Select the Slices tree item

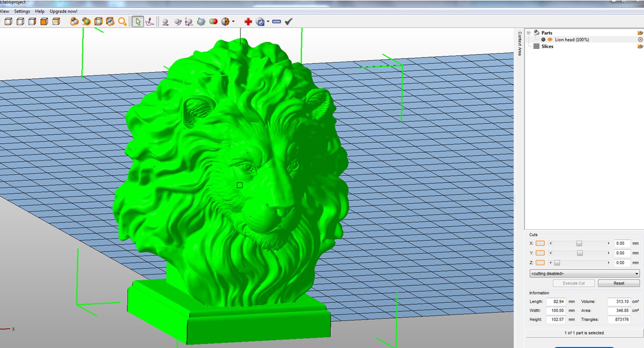[x=547, y=46]
